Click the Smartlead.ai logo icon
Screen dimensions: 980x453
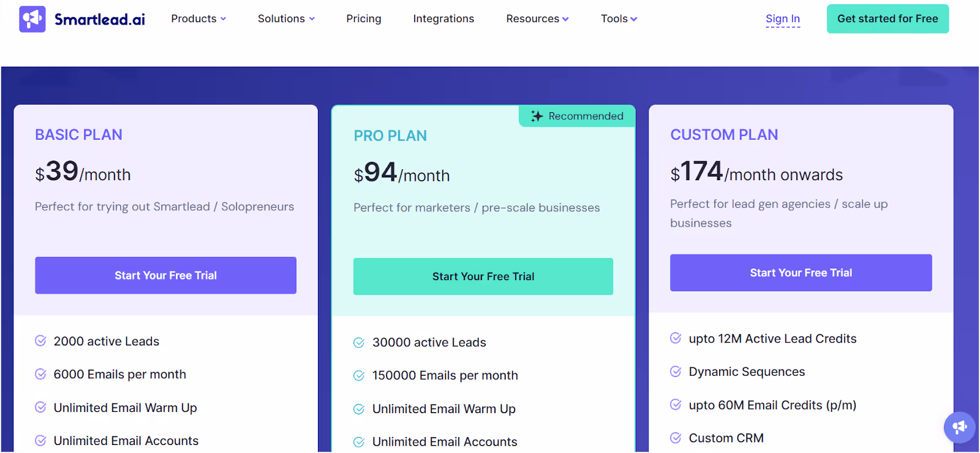(32, 19)
